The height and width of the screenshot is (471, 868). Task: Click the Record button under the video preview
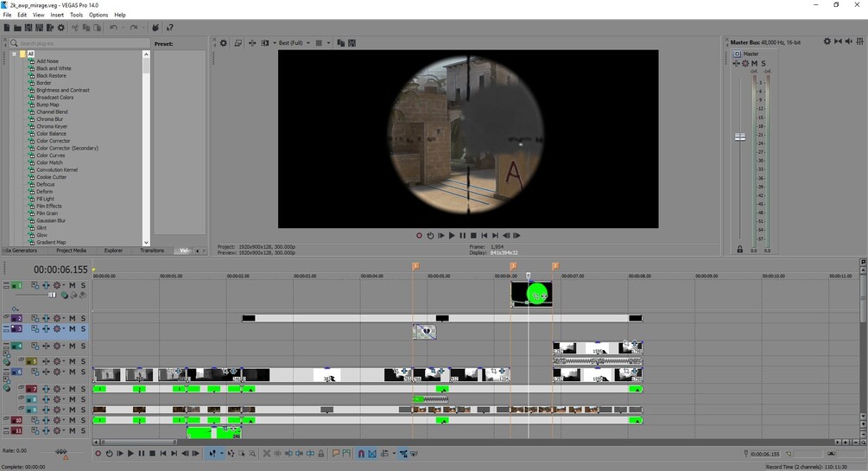pyautogui.click(x=419, y=235)
